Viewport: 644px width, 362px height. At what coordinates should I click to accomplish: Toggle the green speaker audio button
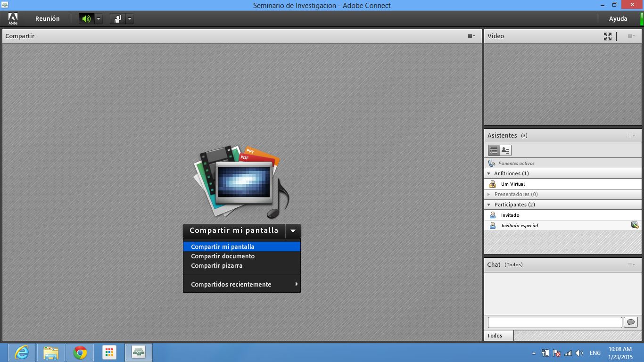[86, 19]
